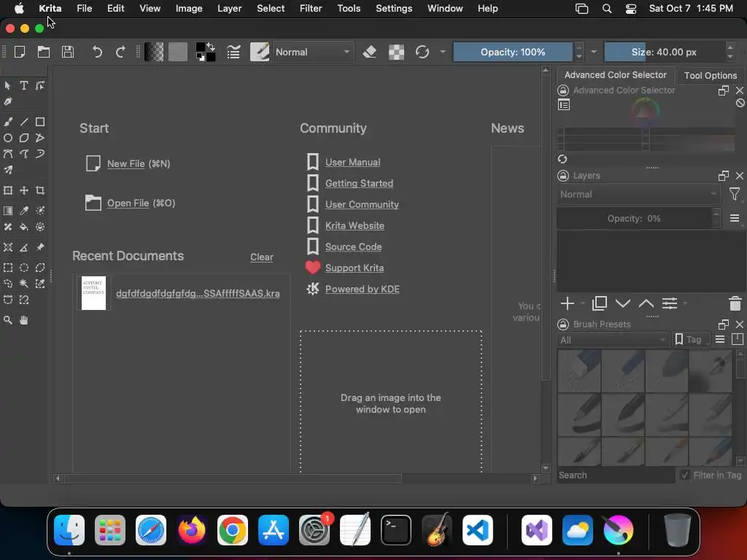Select the Freehand Brush tool
This screenshot has width=747, height=560.
point(7,122)
